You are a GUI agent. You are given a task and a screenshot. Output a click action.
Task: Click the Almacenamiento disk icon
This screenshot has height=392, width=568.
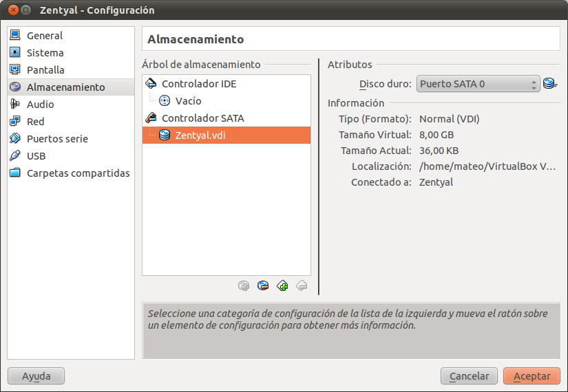pyautogui.click(x=15, y=87)
